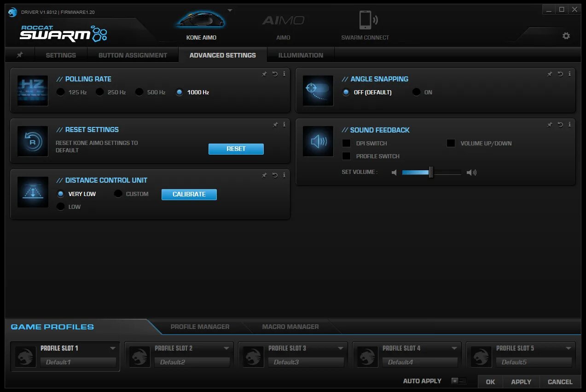The height and width of the screenshot is (392, 586).
Task: Click the Set Volume slider handle
Action: click(431, 172)
